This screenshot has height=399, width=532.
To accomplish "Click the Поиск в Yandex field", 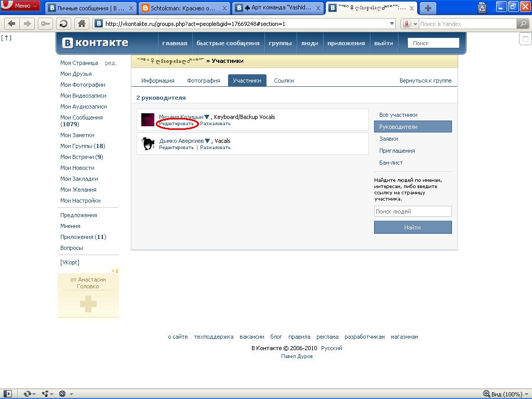I will tap(468, 24).
